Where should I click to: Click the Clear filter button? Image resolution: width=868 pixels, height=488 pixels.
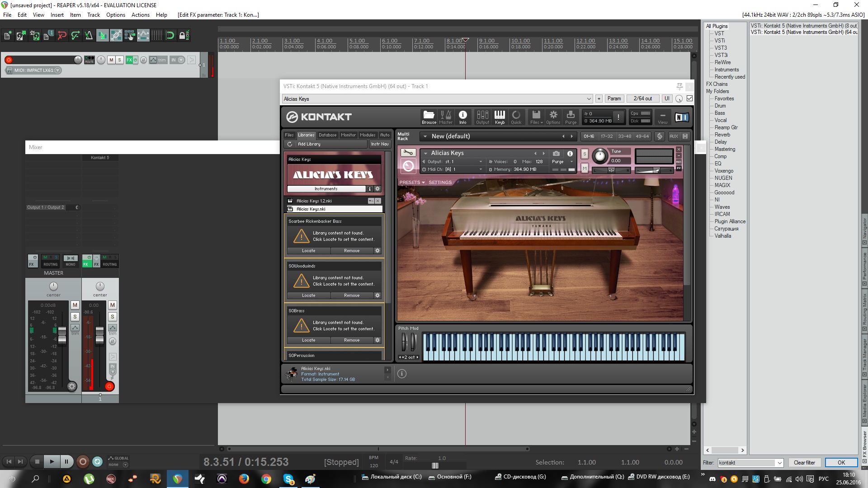tap(804, 463)
